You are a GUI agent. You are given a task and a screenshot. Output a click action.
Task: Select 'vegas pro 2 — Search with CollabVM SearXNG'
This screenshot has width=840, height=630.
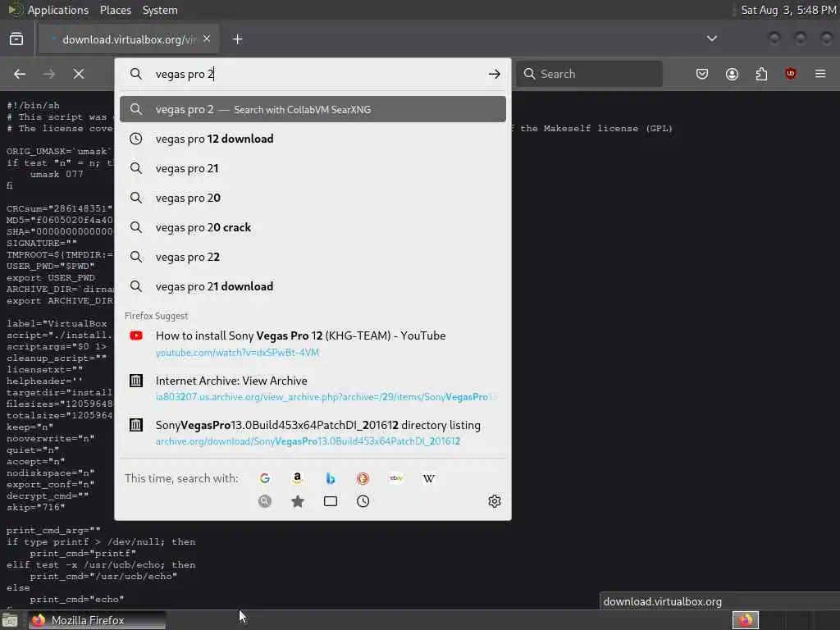tap(313, 109)
